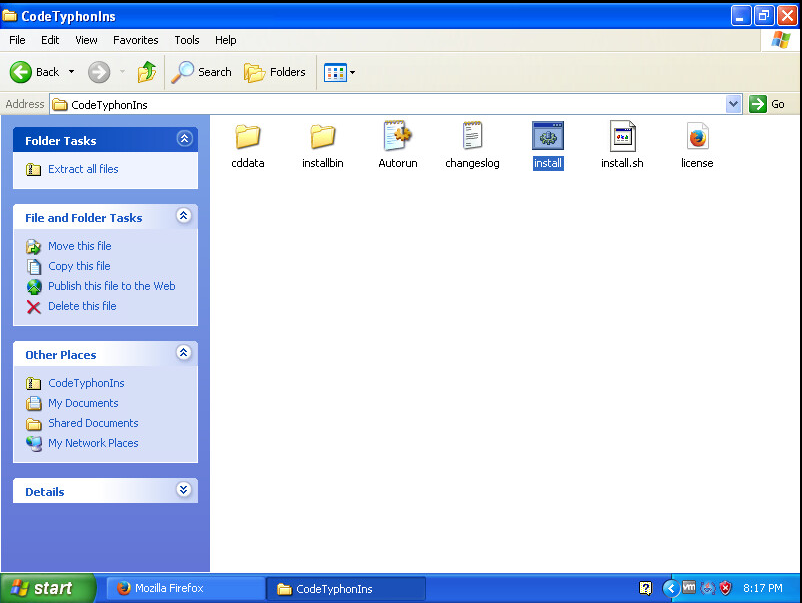Select the license file icon
802x603 pixels.
point(697,138)
